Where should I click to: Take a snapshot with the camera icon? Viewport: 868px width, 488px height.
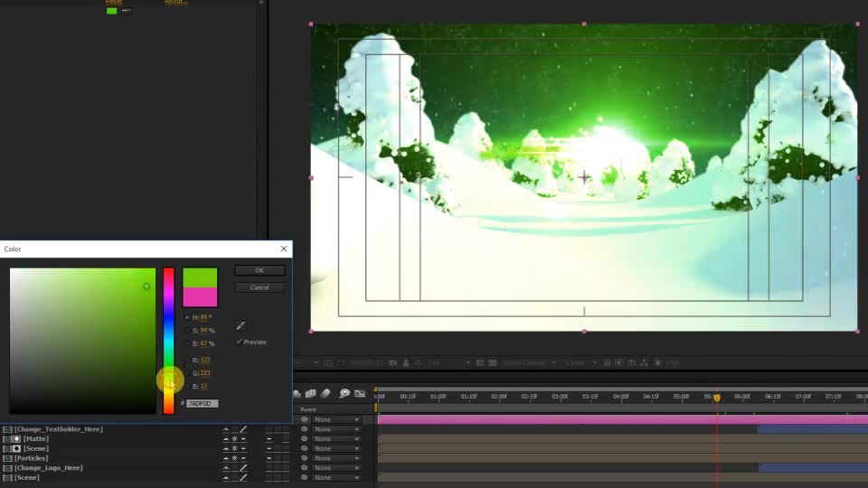(x=393, y=363)
